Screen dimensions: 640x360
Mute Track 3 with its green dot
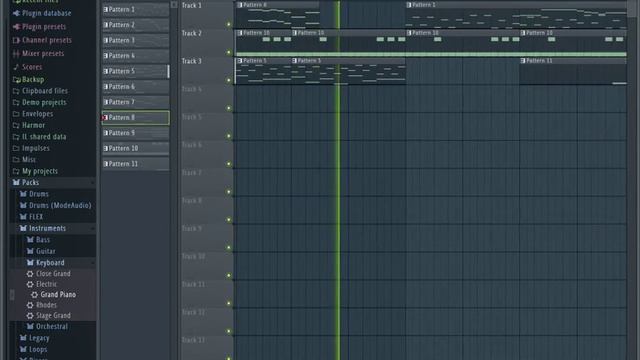(x=229, y=80)
